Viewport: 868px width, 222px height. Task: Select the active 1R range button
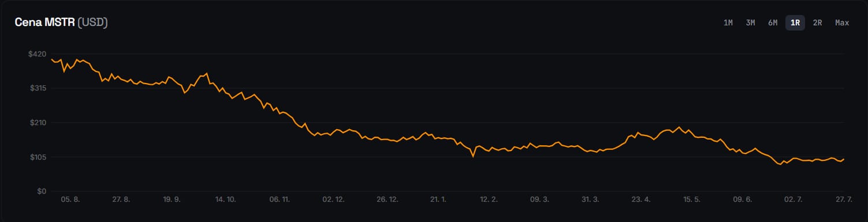click(x=795, y=22)
